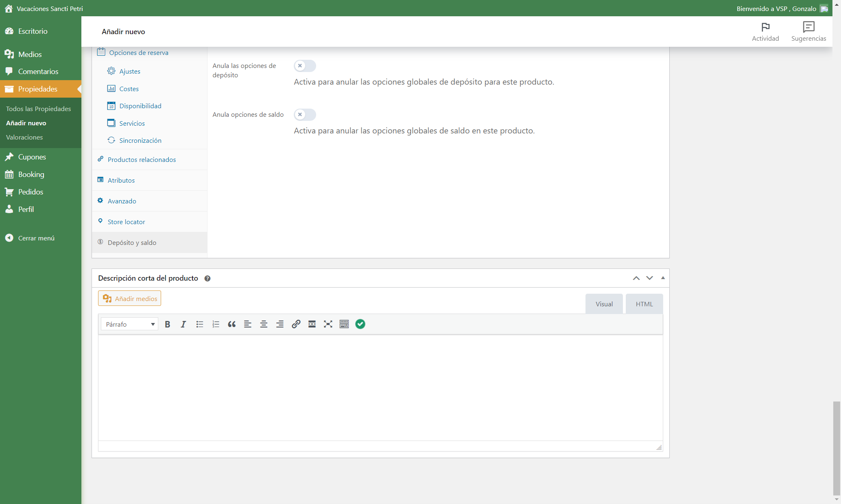The width and height of the screenshot is (841, 504).
Task: Toggle Anula opciones de saldo
Action: click(x=305, y=115)
